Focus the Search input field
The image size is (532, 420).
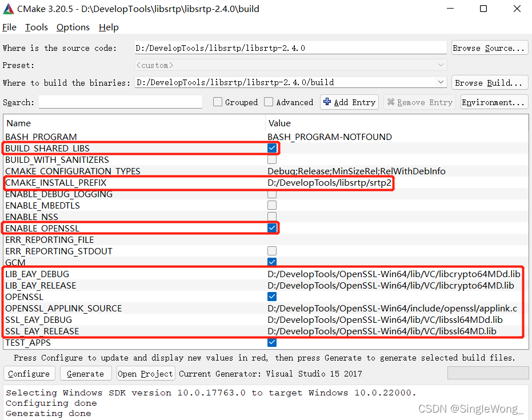pos(121,102)
